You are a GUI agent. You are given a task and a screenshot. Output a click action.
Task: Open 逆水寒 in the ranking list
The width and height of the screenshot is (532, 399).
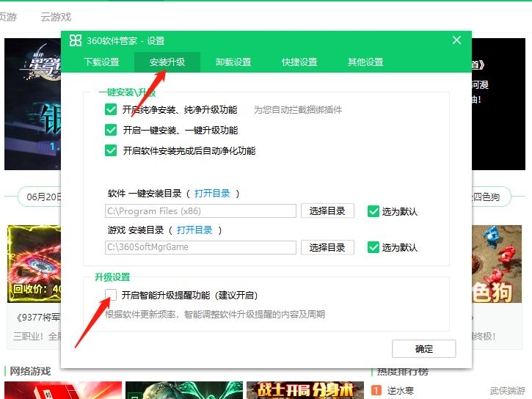[401, 390]
